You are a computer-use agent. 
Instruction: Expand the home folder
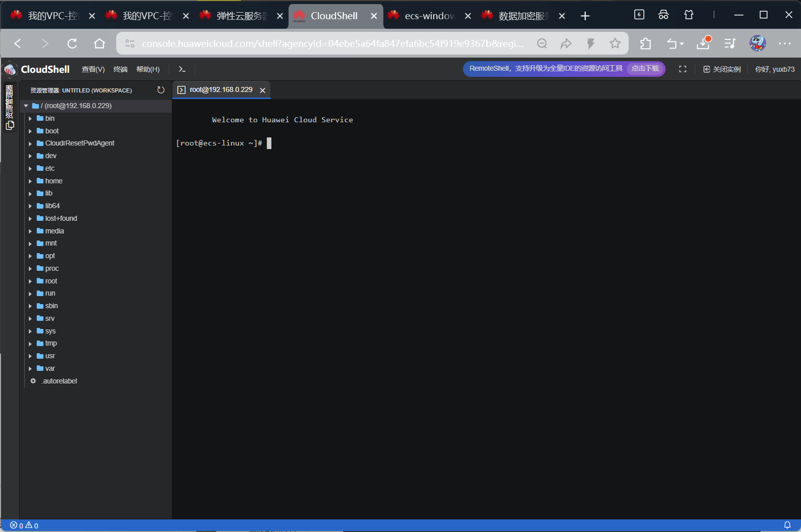pos(30,181)
